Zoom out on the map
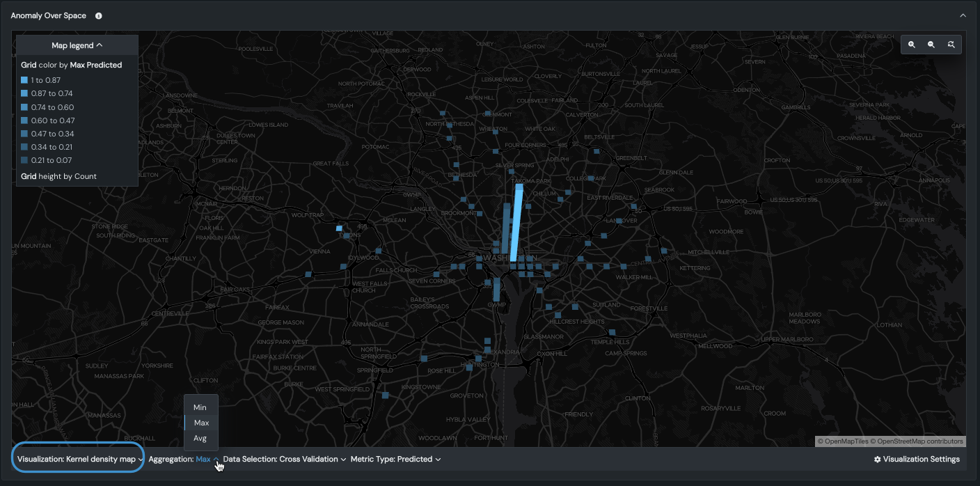 coord(931,45)
